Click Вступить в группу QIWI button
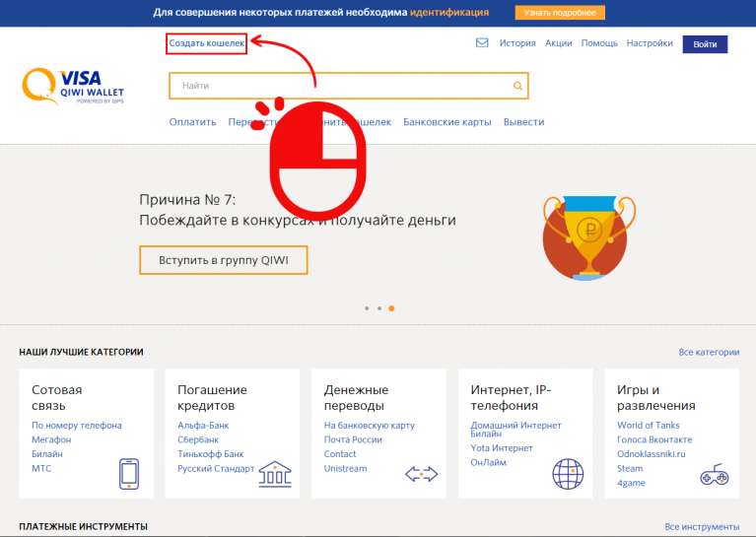The image size is (756, 537). coord(224,260)
